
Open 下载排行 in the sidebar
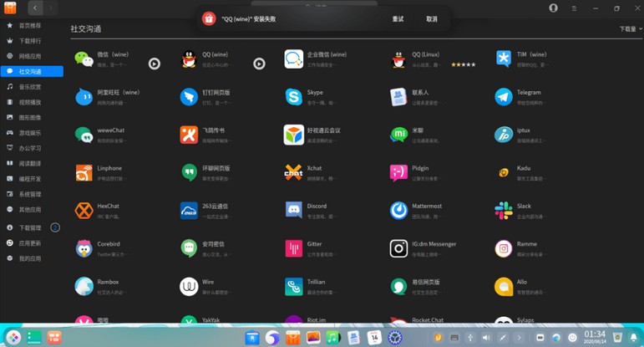[31, 41]
